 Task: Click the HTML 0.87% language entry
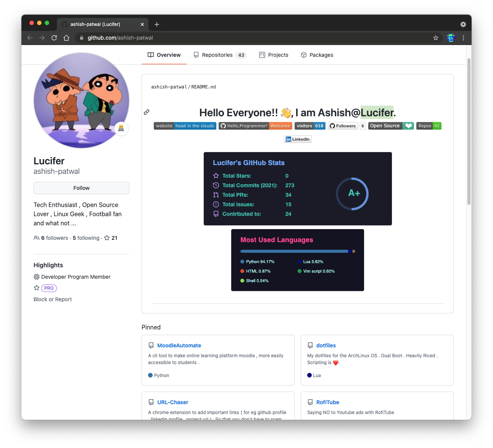click(256, 271)
